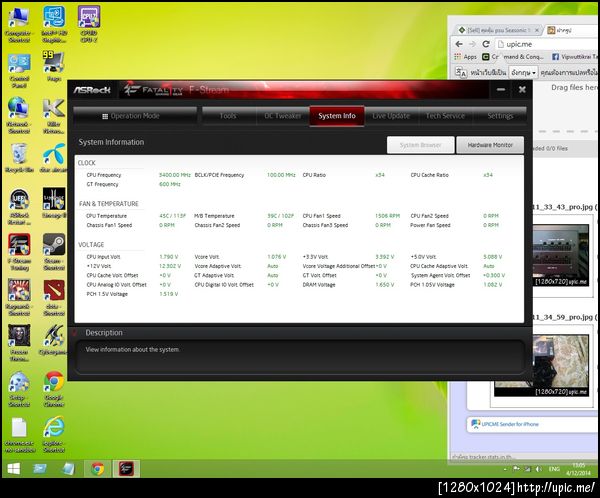Click the red Description panel toggle icon
Viewport: 600px width, 498px height.
click(x=75, y=332)
